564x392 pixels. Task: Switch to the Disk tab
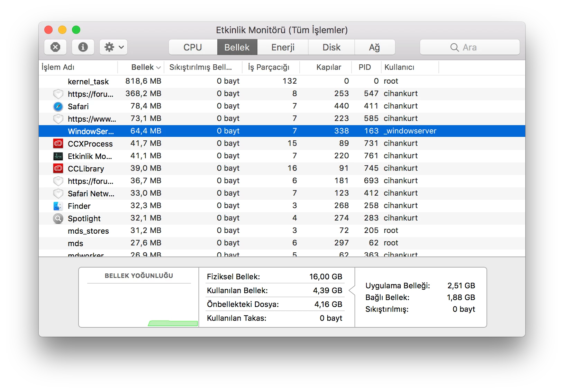pos(331,47)
